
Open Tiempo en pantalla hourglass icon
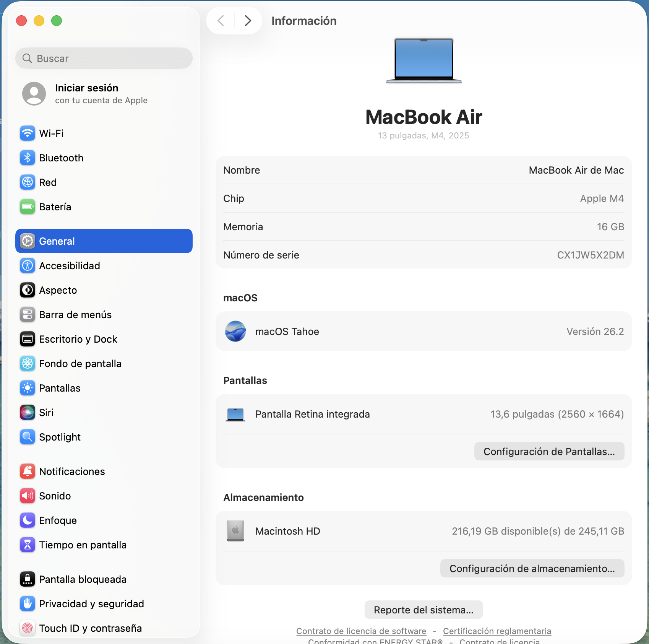[x=28, y=545]
